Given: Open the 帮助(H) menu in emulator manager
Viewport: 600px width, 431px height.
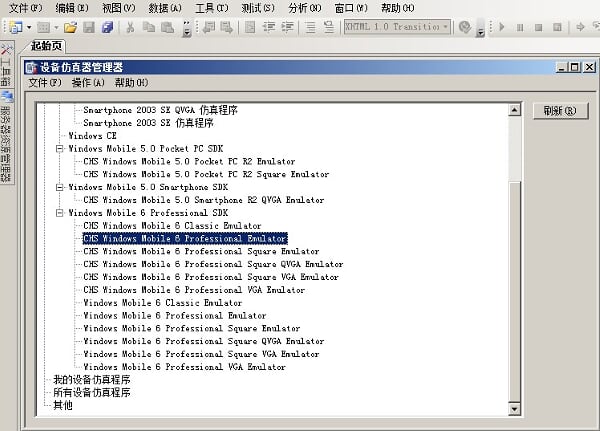Looking at the screenshot, I should coord(131,82).
